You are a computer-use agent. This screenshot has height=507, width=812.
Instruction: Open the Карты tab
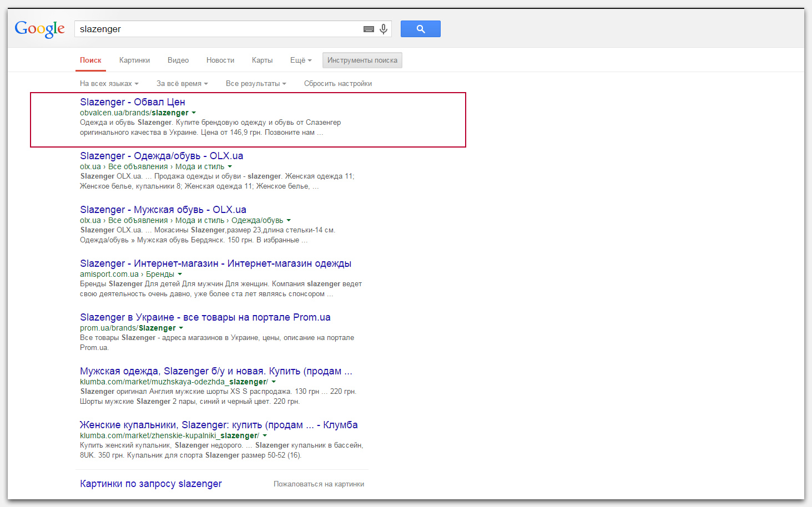(x=262, y=60)
